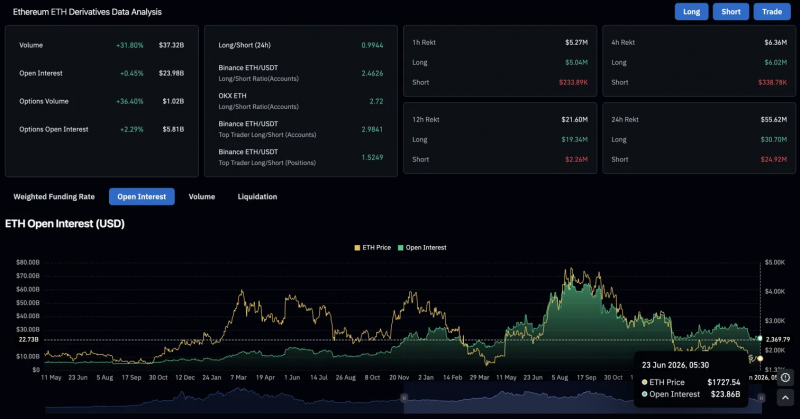Viewport: 800px width, 419px height.
Task: Toggle the ETH Price series in legend
Action: click(x=372, y=248)
